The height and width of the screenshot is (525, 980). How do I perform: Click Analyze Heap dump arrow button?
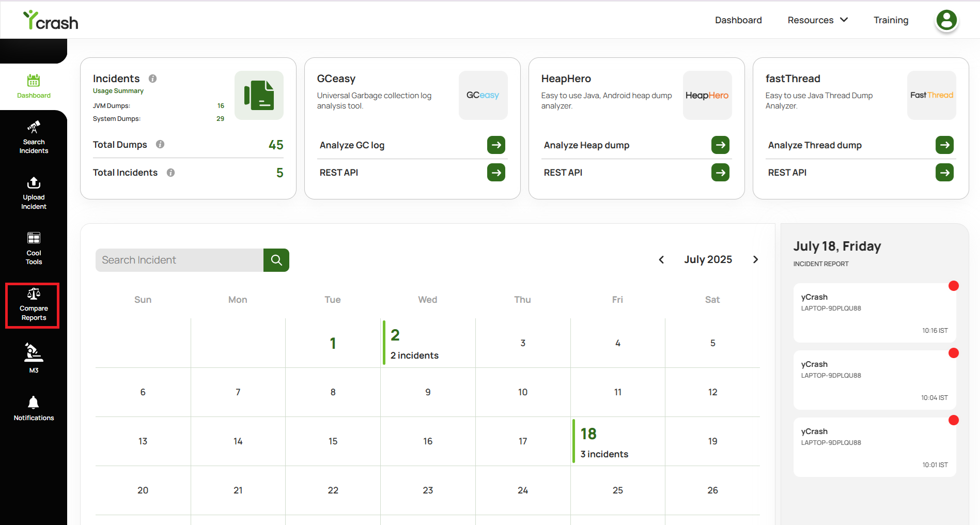tap(720, 145)
